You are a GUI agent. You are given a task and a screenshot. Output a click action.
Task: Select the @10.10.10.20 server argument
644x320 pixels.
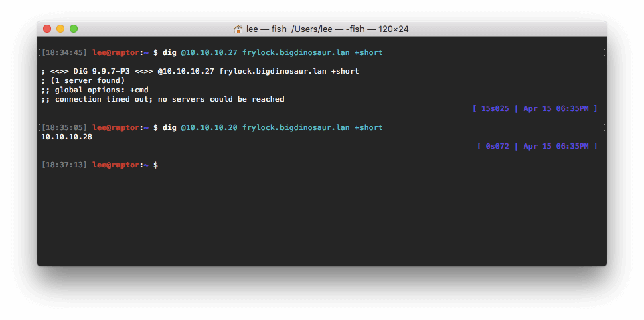coord(209,127)
